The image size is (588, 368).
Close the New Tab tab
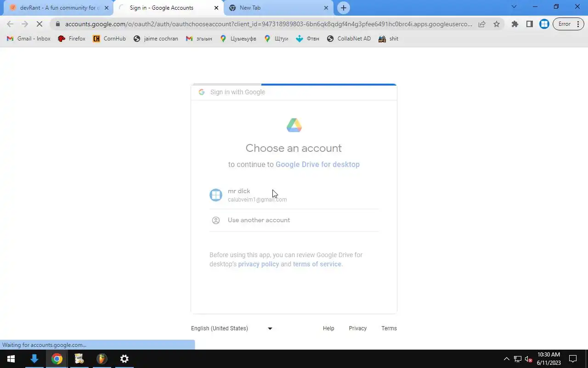[327, 8]
